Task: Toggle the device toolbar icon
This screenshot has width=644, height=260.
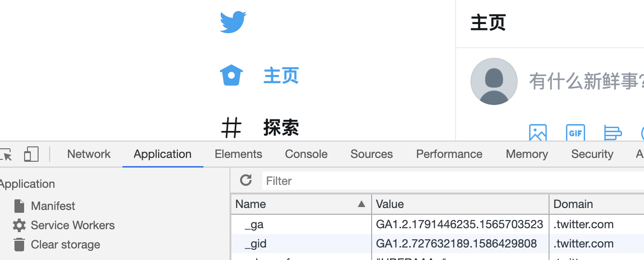Action: click(x=31, y=154)
